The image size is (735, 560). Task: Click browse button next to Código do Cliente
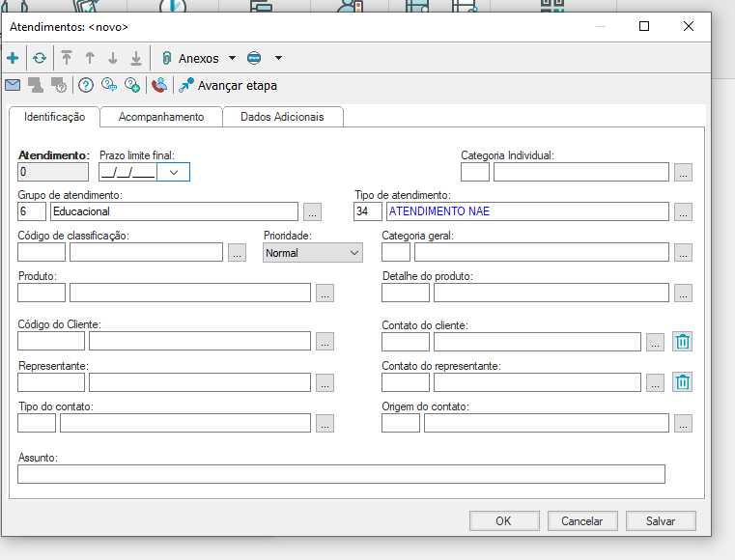pos(325,341)
